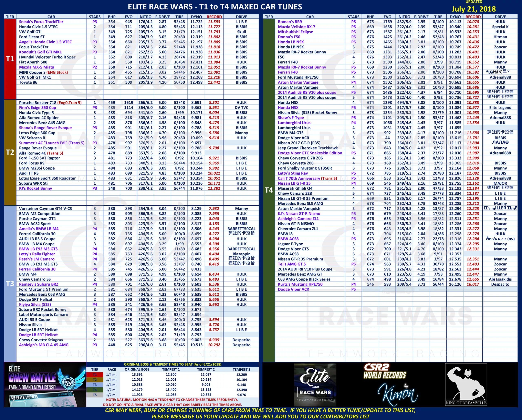Click 'Kurtz's Mustang HPE750' entry
The width and height of the screenshot is (522, 420).
(300, 284)
